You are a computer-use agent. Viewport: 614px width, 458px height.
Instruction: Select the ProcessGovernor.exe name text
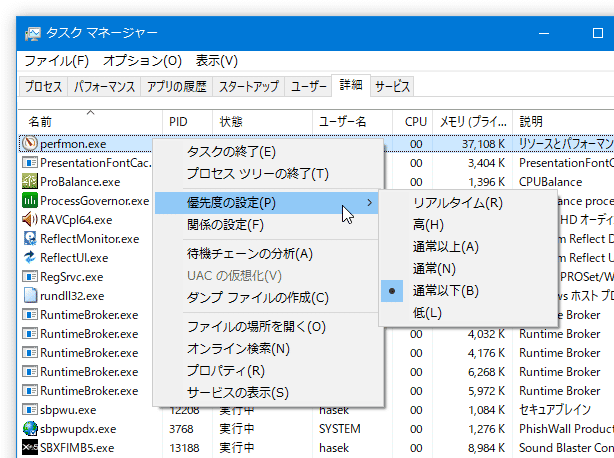point(95,201)
